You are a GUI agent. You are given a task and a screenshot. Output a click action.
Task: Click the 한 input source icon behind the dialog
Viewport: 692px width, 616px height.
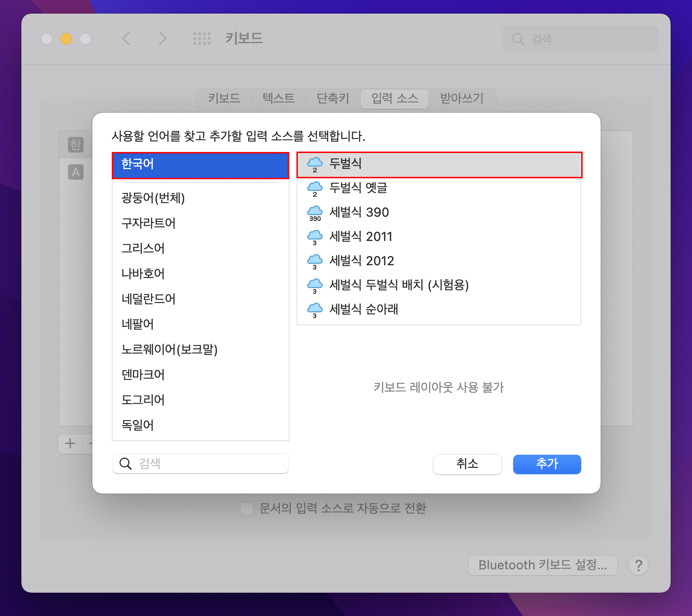[x=75, y=145]
